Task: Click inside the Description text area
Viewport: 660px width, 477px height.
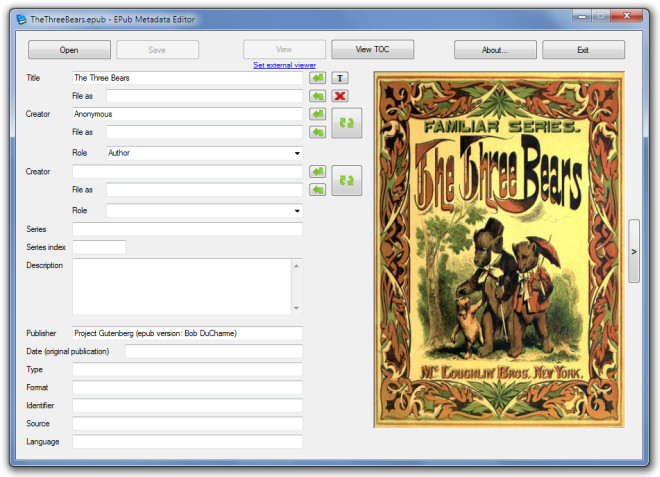Action: pos(182,287)
